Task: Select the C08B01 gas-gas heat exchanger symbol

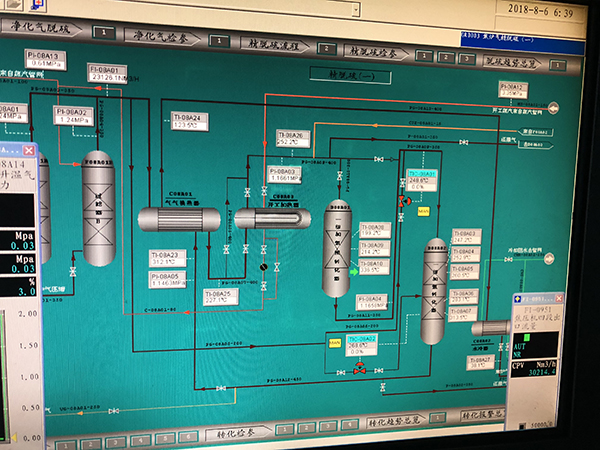Action: pyautogui.click(x=177, y=220)
